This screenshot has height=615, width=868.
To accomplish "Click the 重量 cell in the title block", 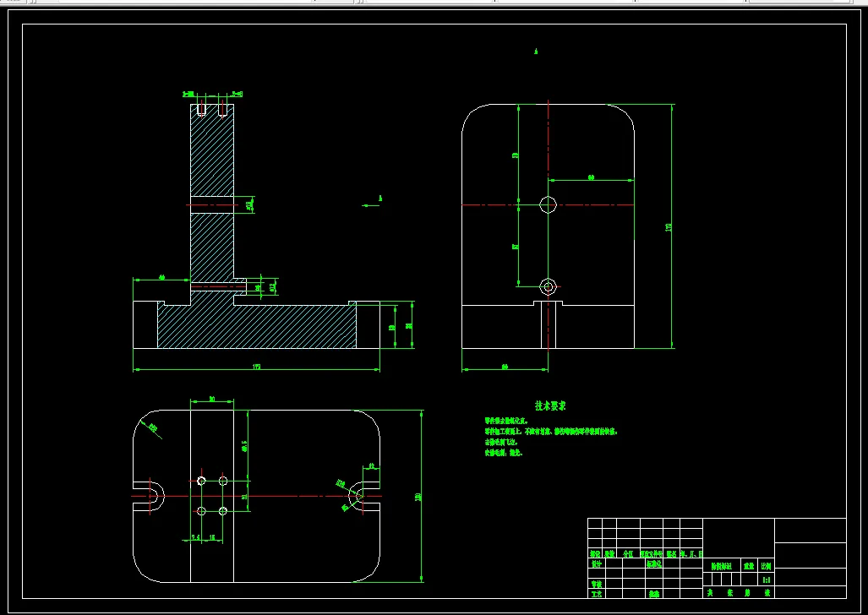I will 749,566.
